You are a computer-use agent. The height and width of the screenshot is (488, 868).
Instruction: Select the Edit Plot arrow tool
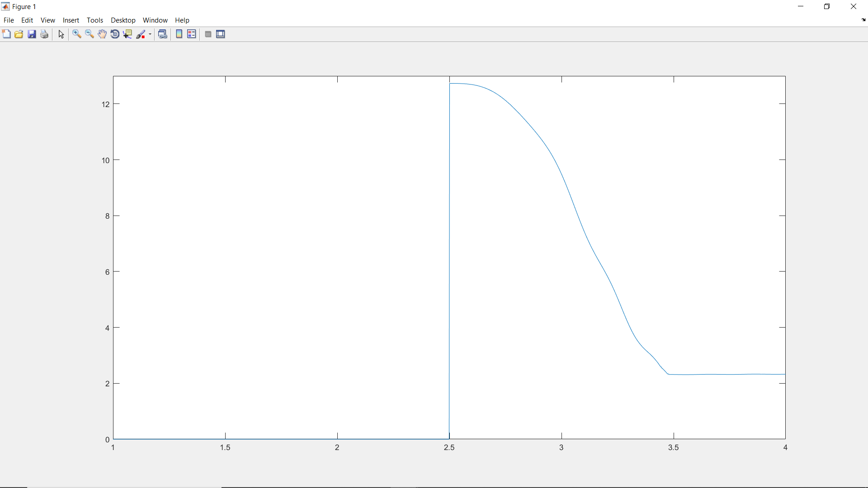click(61, 34)
